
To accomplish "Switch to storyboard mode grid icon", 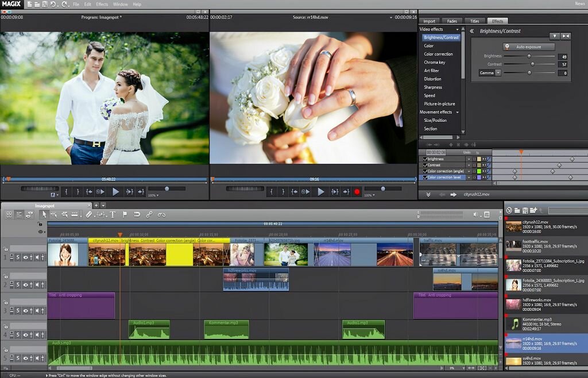I will 9,214.
